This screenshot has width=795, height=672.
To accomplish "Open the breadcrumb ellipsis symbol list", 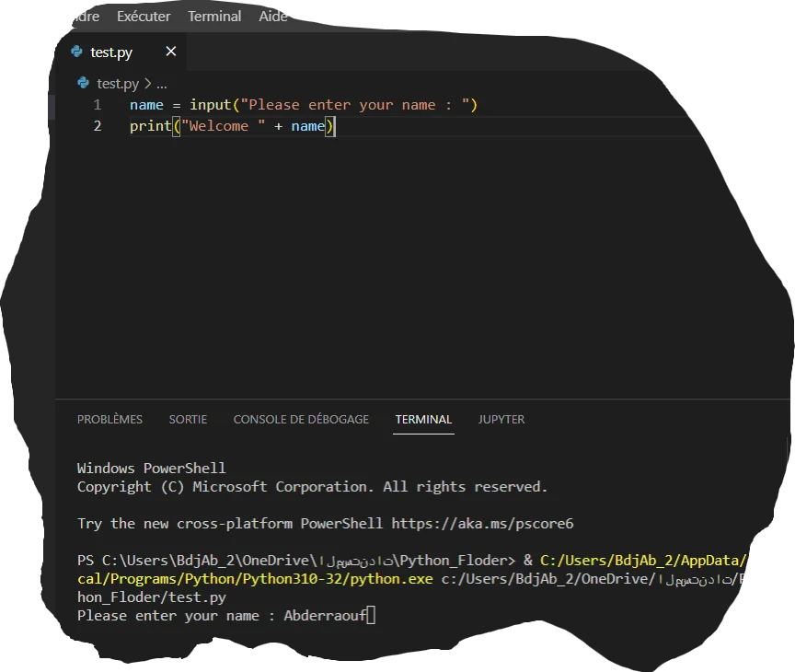I will point(160,83).
